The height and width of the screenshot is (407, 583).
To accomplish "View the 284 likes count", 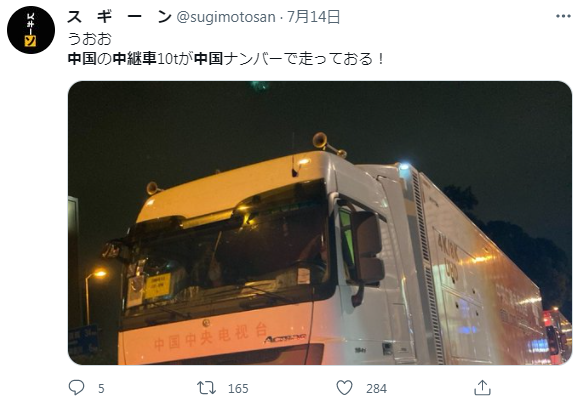I will 376,389.
